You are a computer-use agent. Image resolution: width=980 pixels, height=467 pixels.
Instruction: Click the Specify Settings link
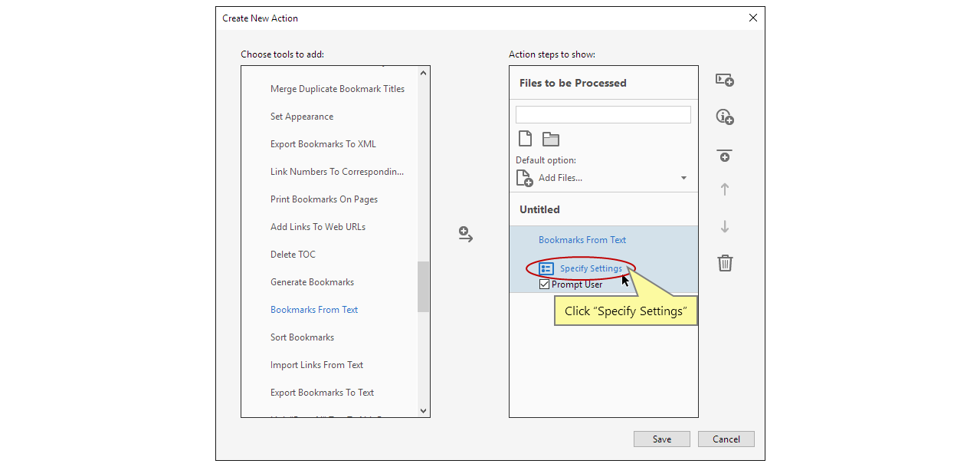point(591,269)
